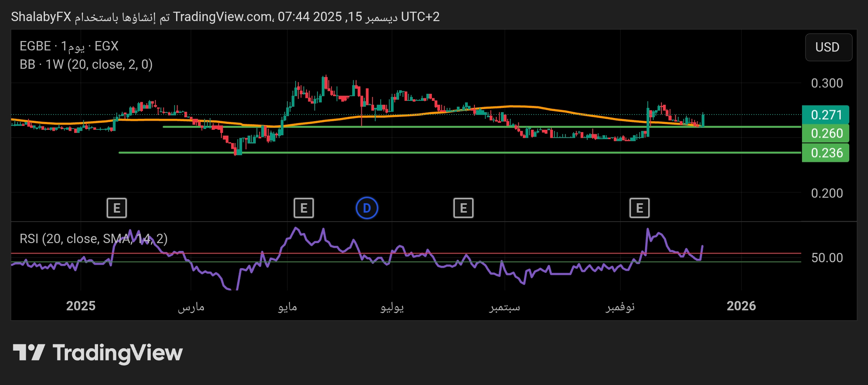Open the USD currency selector
The height and width of the screenshot is (385, 868).
(x=828, y=47)
